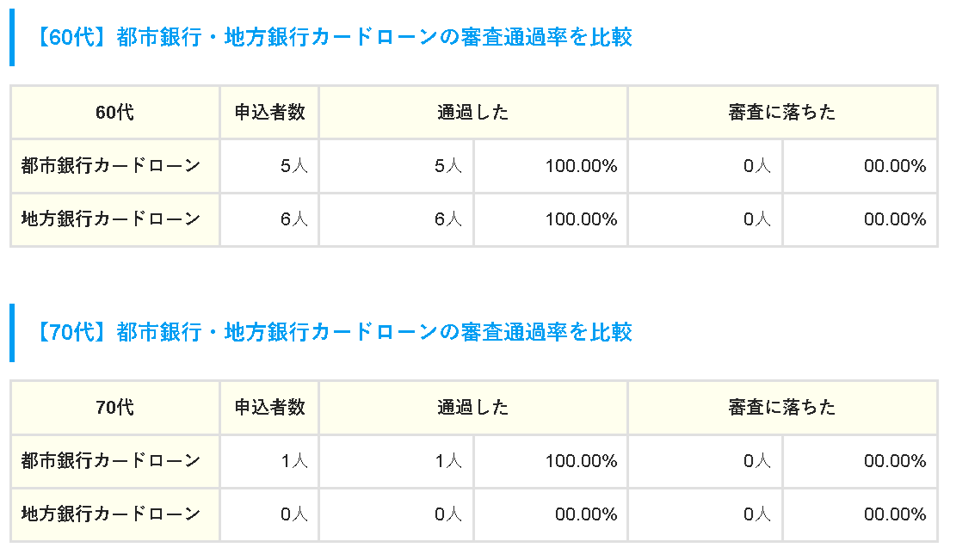Viewport: 956px width, 560px height.
Task: Click the 【70代】 comparison section heading
Action: [x=334, y=332]
